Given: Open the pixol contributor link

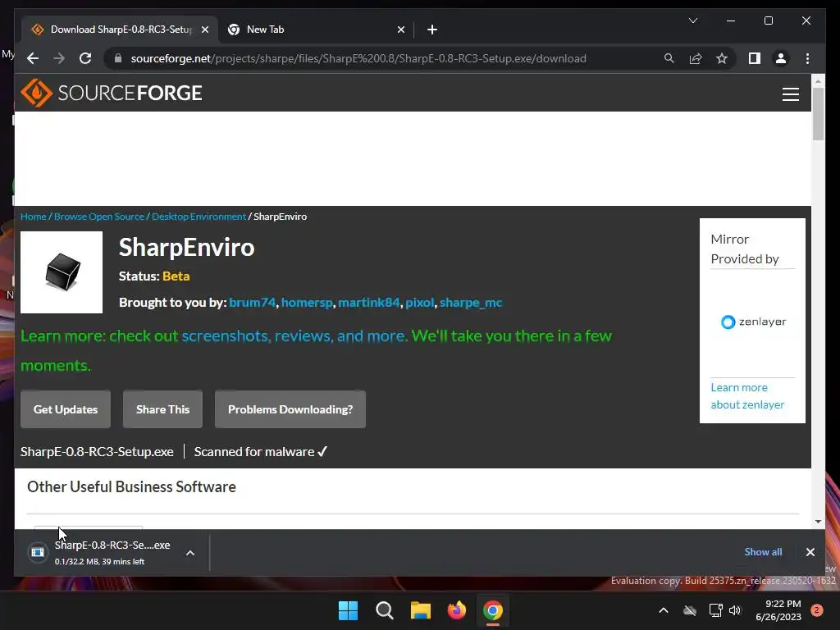Looking at the screenshot, I should [x=419, y=302].
